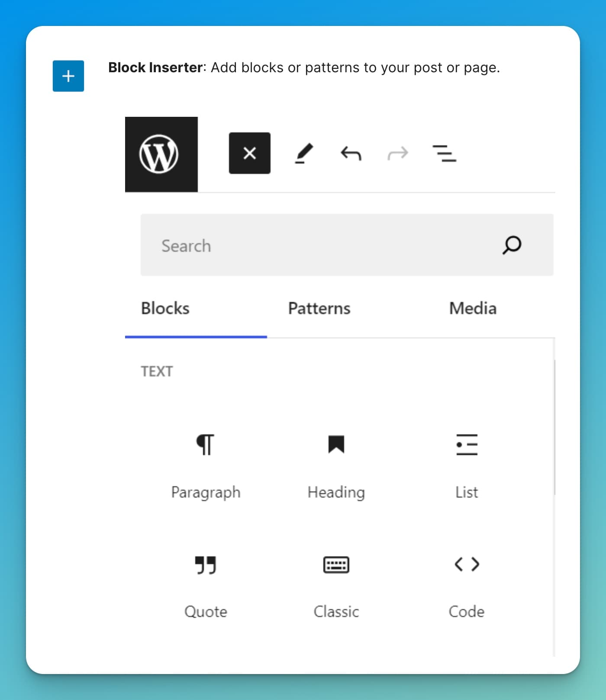Viewport: 606px width, 700px height.
Task: Click the magnifying glass search icon
Action: [512, 245]
